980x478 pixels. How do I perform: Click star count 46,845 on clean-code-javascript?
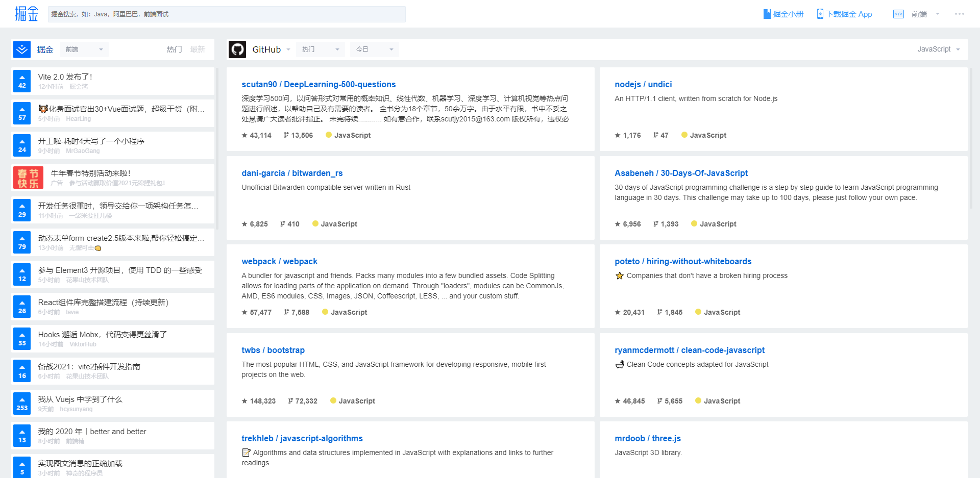(630, 401)
